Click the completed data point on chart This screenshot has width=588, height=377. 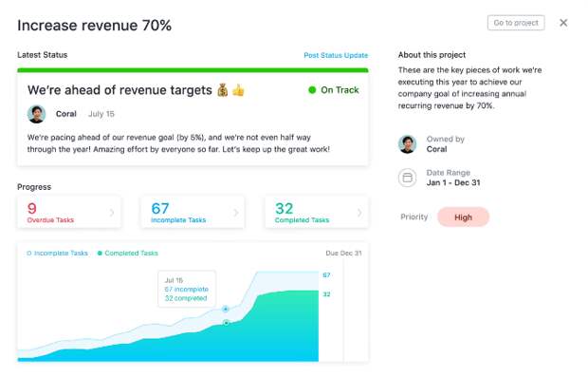coord(226,323)
